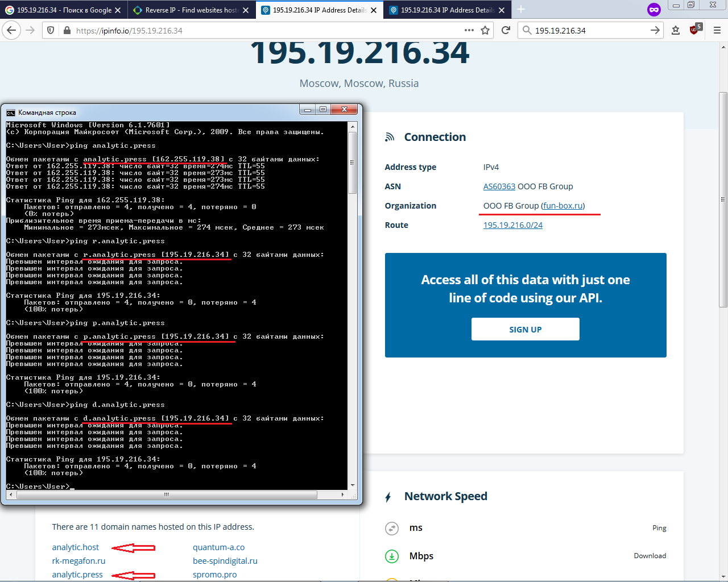
Task: Open the analytic.press domain link
Action: pyautogui.click(x=77, y=575)
